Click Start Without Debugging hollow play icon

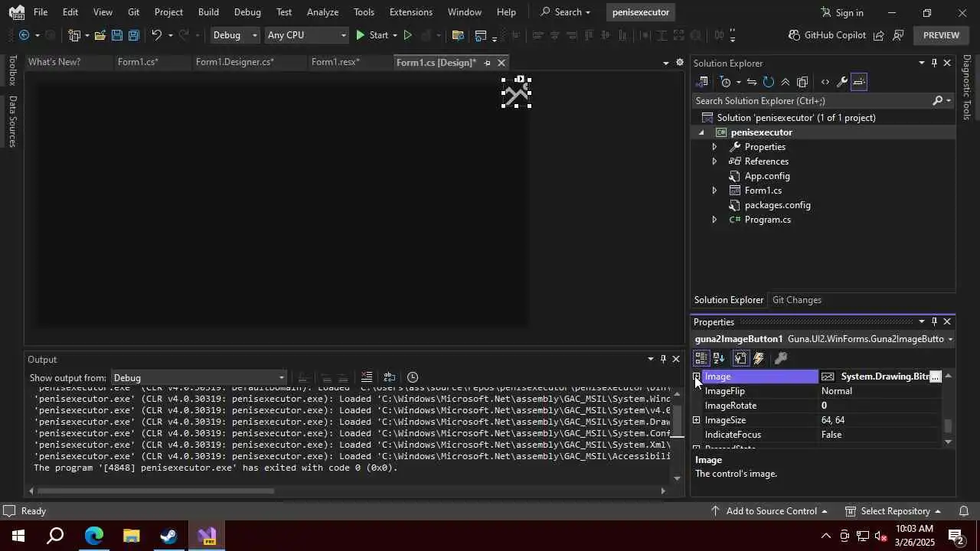coord(407,35)
